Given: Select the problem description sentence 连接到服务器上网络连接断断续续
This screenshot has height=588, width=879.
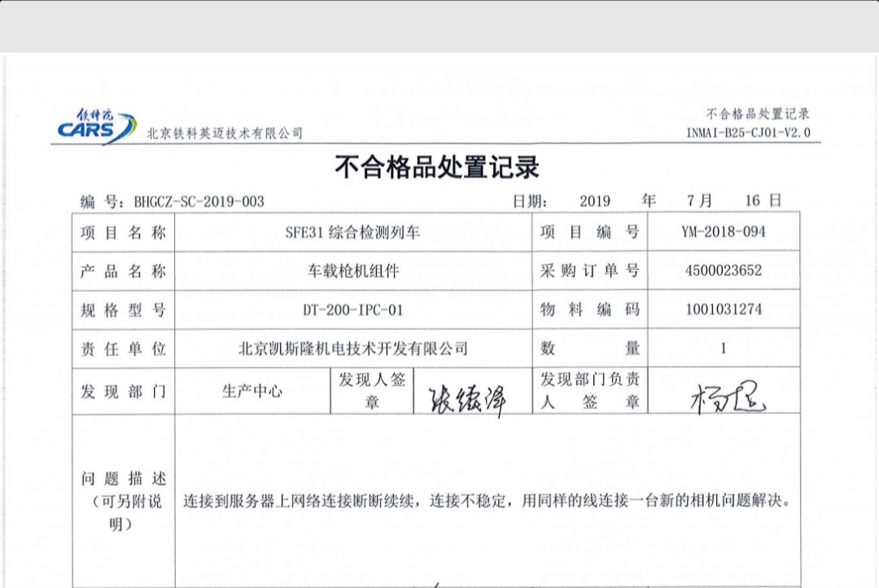Looking at the screenshot, I should pyautogui.click(x=298, y=501).
